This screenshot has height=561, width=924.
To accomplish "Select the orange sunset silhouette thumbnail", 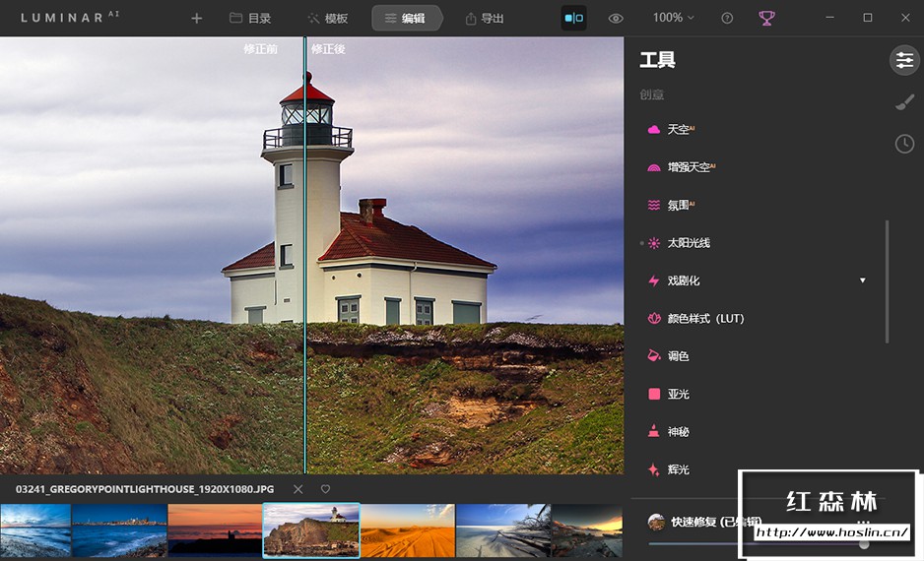I will coord(215,530).
